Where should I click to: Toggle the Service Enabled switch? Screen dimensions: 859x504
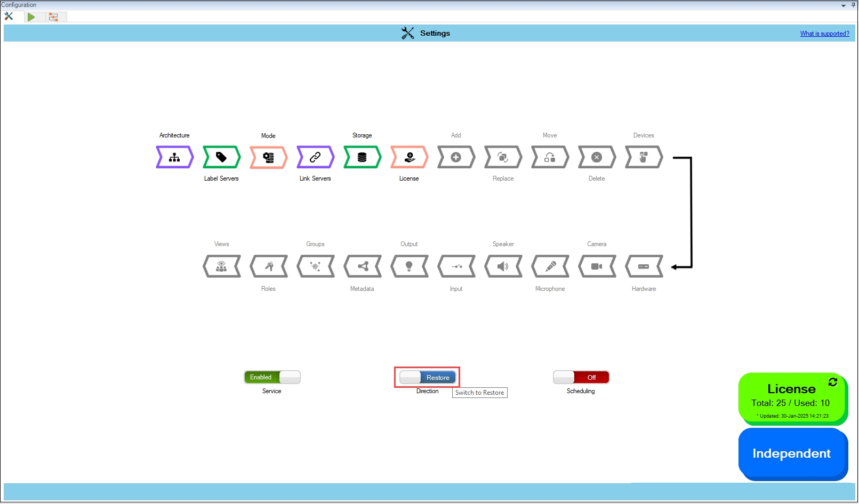(272, 377)
